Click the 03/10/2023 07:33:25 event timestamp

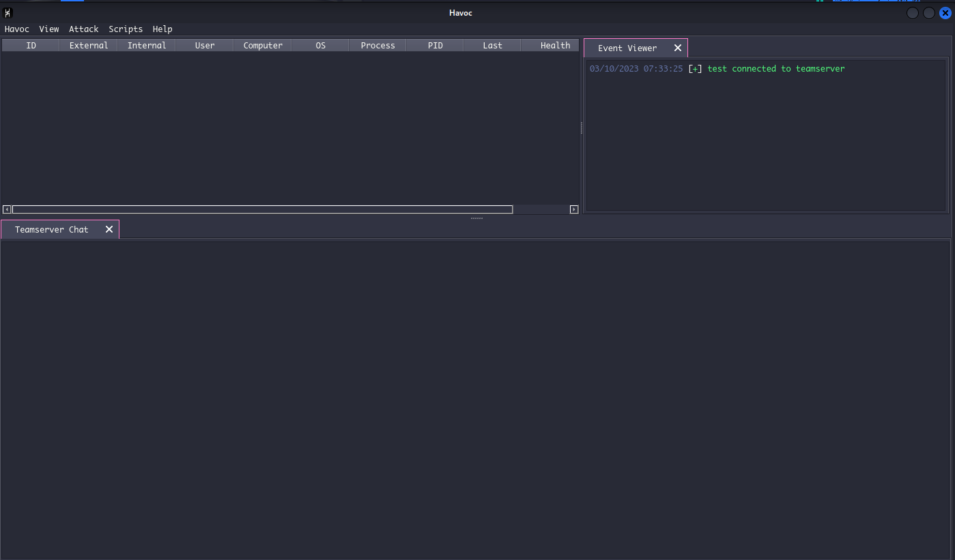tap(636, 69)
